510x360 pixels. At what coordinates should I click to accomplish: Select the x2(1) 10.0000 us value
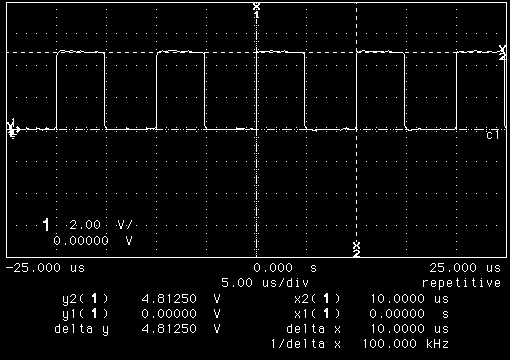(410, 299)
